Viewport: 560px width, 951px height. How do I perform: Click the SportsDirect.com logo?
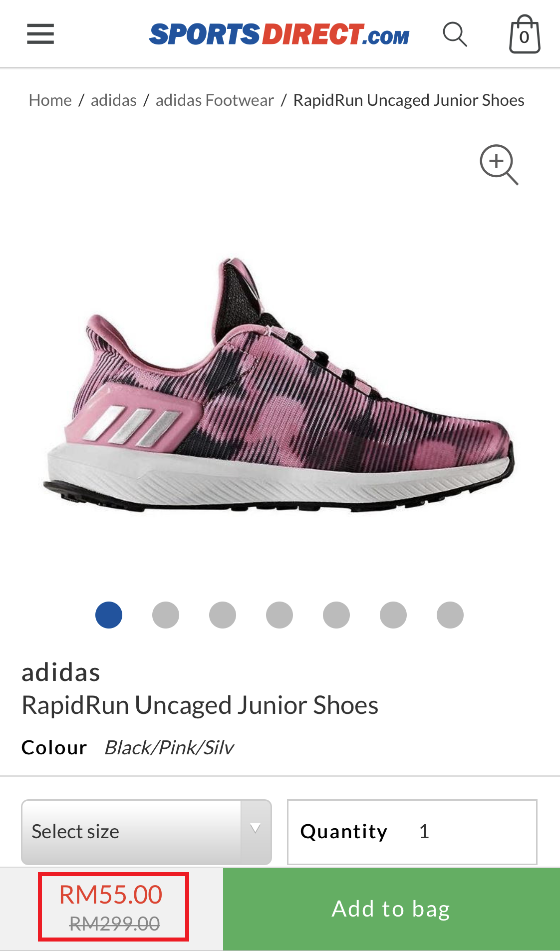pos(279,34)
